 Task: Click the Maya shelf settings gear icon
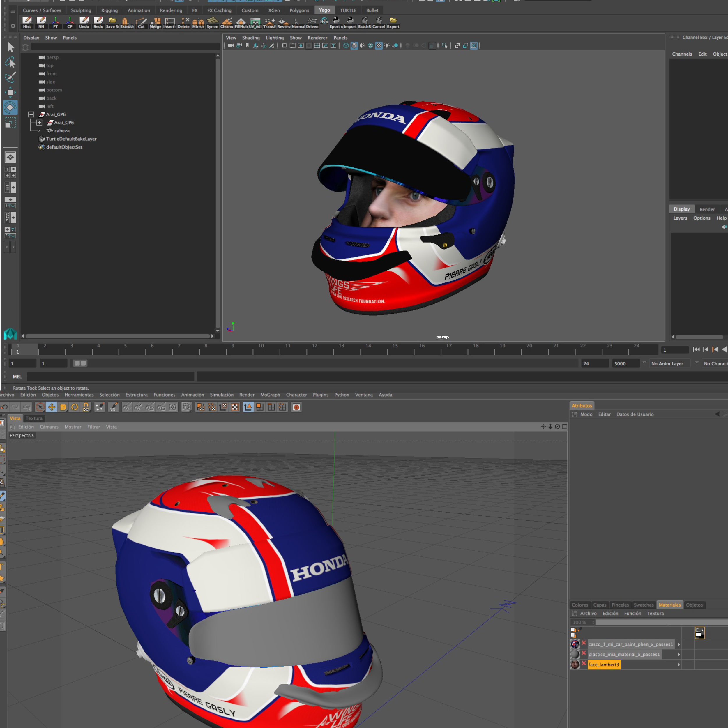13,26
